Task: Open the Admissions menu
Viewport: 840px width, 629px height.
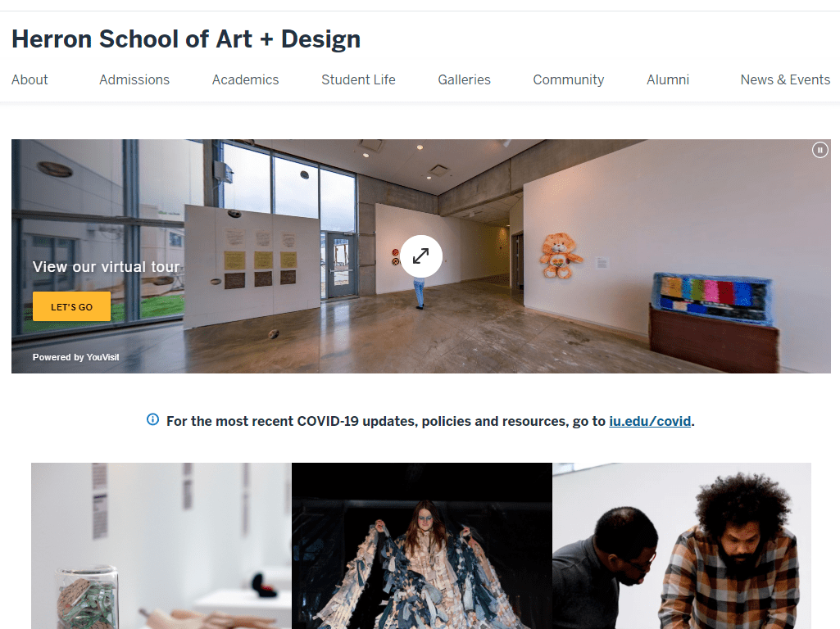Action: [x=134, y=79]
